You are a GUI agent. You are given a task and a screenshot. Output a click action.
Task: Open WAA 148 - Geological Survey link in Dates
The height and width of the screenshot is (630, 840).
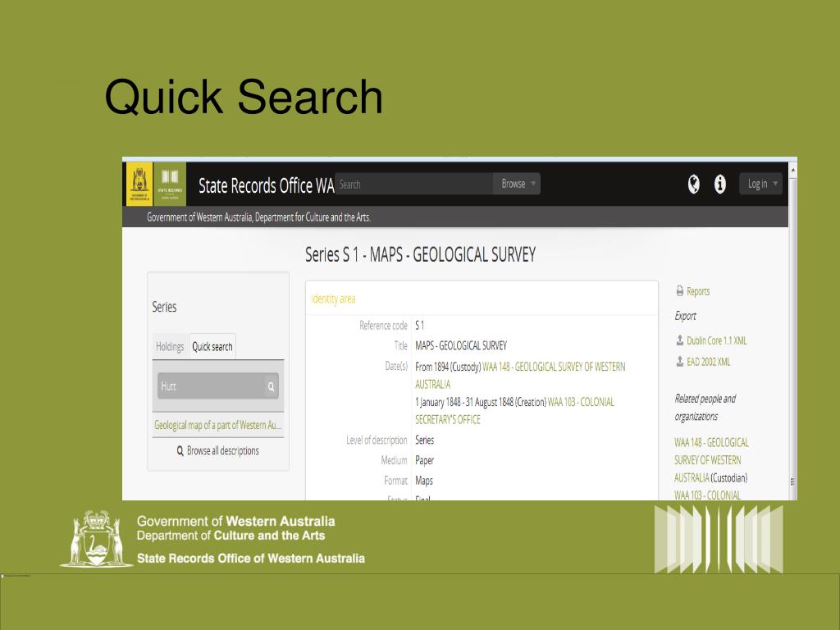(x=519, y=376)
